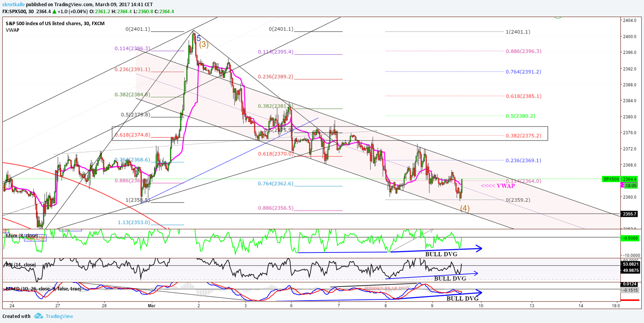The width and height of the screenshot is (644, 323).
Task: Click BULL DVG label in the Mom panel
Action: click(441, 254)
